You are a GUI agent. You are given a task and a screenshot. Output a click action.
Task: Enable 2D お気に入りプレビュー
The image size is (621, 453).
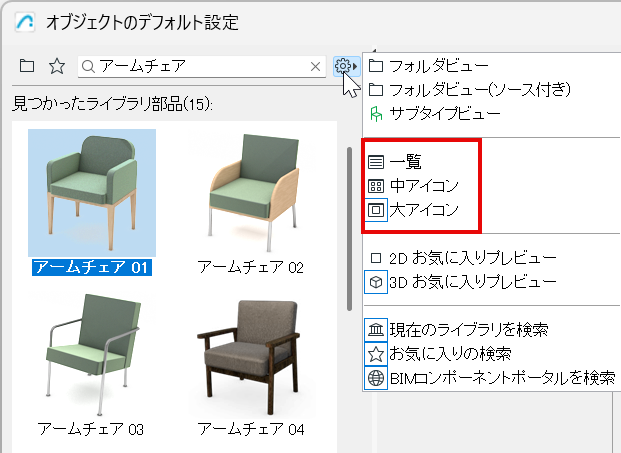(x=462, y=258)
